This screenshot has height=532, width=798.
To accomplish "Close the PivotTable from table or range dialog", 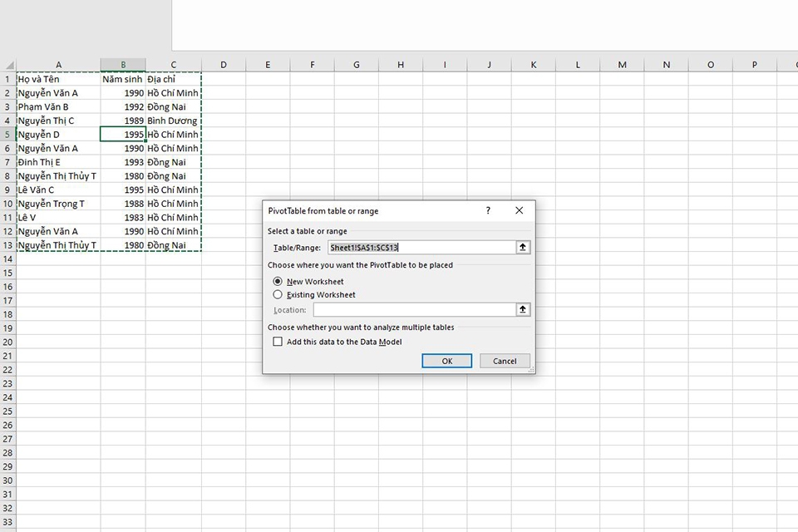I will click(519, 210).
